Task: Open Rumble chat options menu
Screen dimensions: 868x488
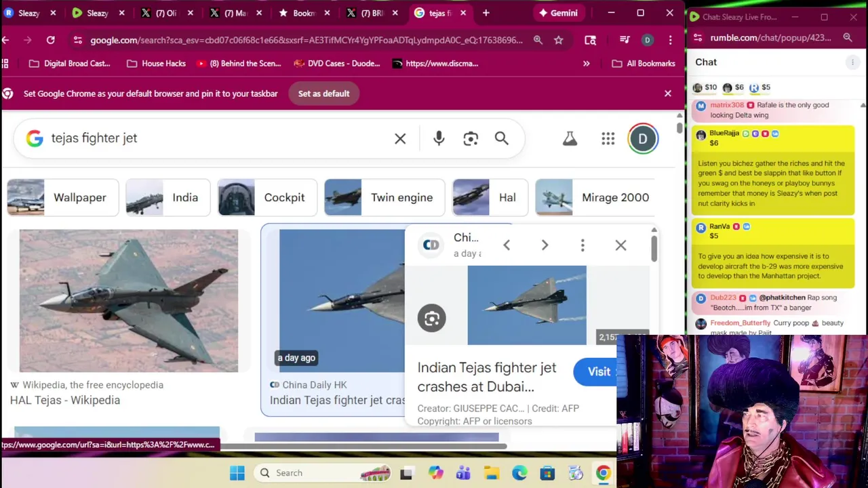Action: coord(852,62)
